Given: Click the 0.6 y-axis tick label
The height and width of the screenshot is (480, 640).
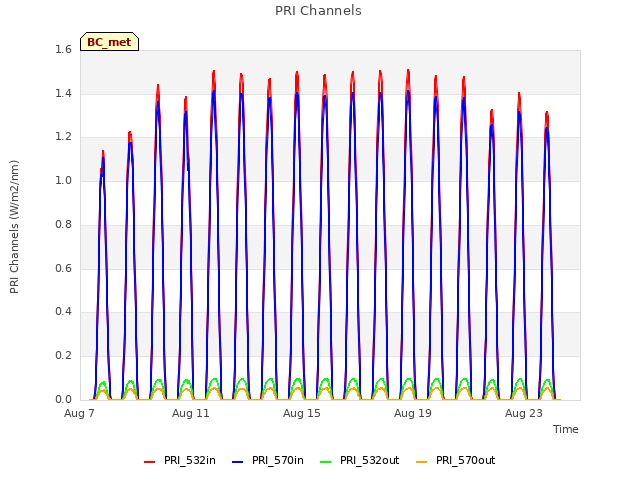Looking at the screenshot, I should (63, 268).
